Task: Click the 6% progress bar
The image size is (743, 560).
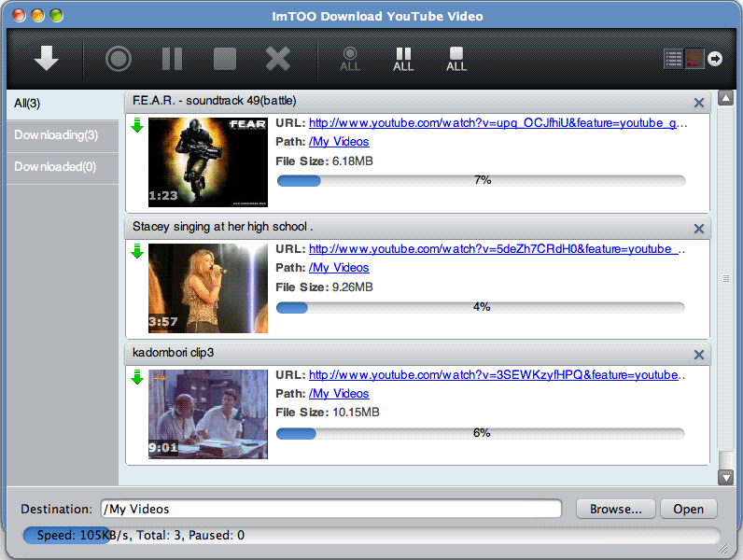Action: pyautogui.click(x=481, y=433)
